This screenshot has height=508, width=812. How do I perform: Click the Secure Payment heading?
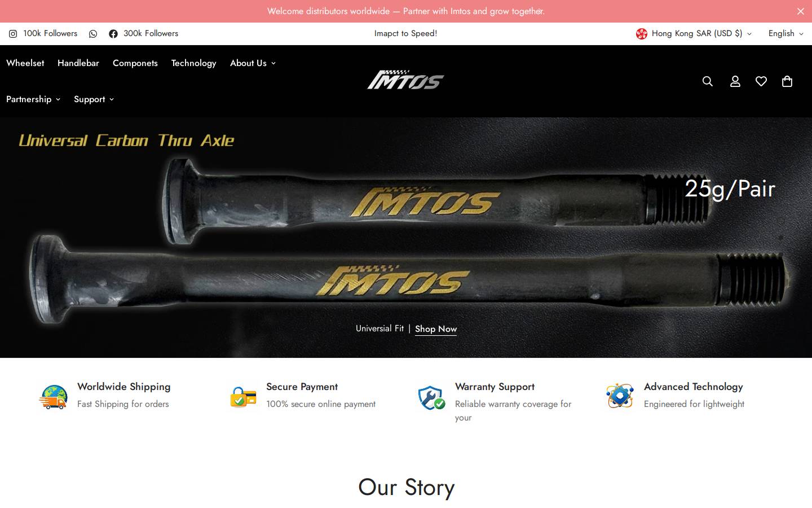(302, 387)
